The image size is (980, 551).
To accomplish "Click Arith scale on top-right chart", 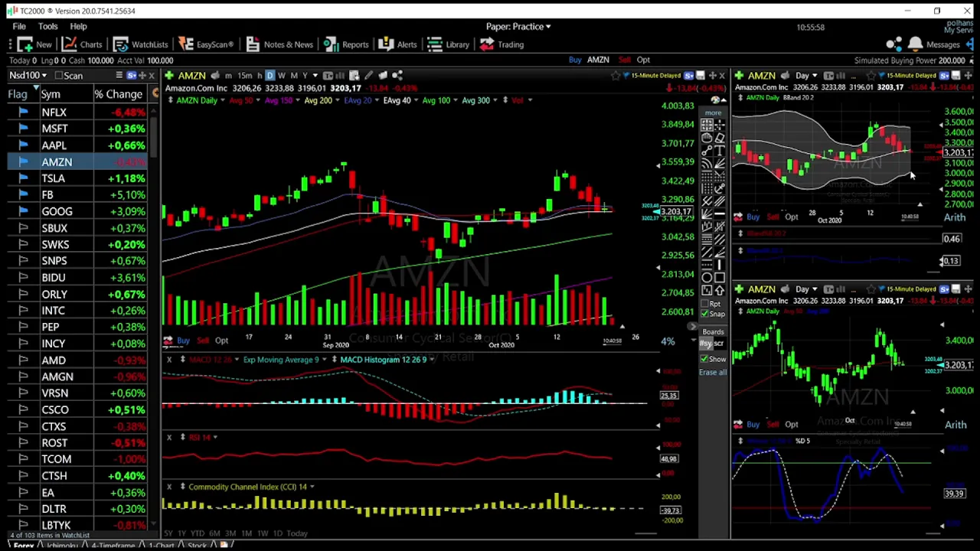I will [x=955, y=217].
